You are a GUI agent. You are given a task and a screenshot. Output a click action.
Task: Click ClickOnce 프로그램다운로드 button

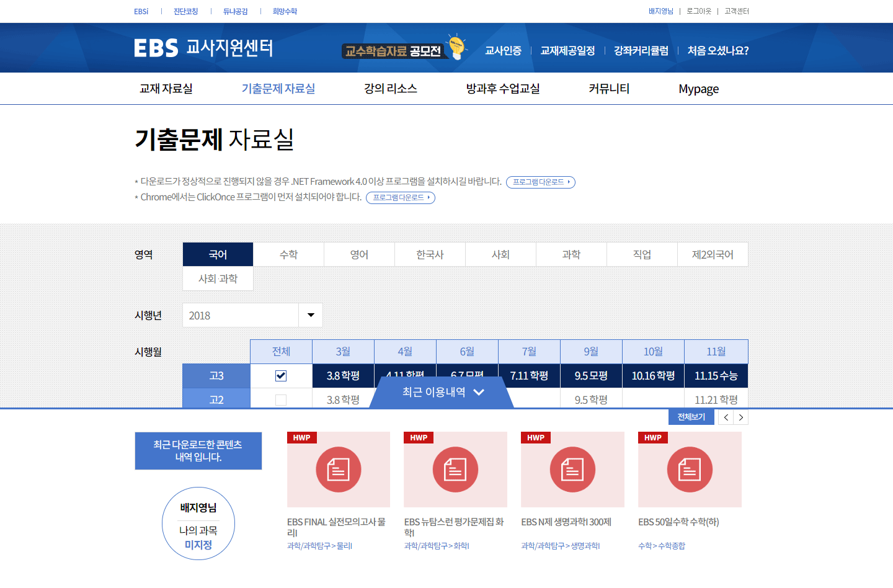point(401,197)
